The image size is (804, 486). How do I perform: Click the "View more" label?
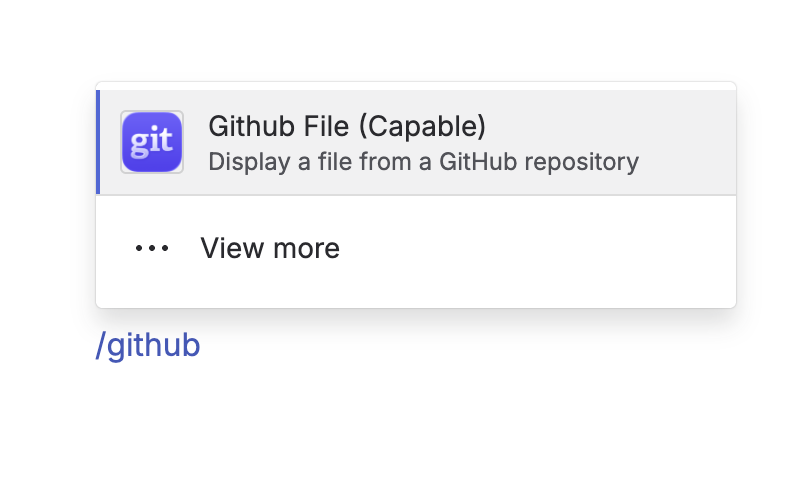point(270,248)
